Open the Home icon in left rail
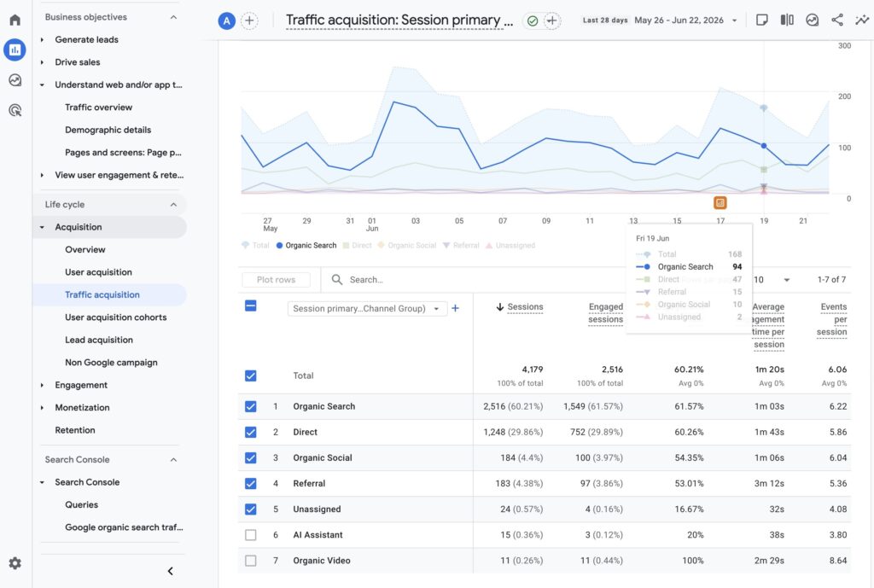The height and width of the screenshot is (588, 874). 15,20
